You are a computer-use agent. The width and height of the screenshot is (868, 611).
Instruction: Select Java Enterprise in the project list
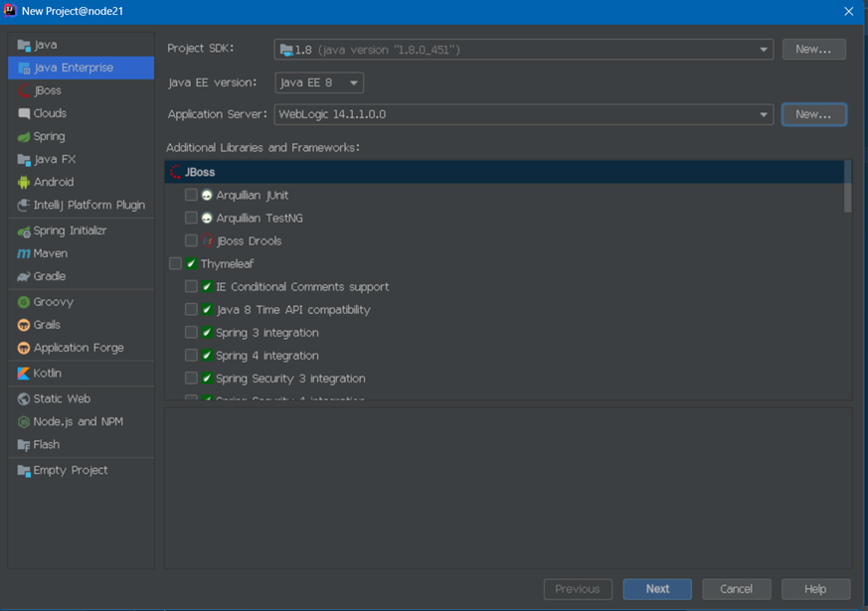pyautogui.click(x=74, y=68)
